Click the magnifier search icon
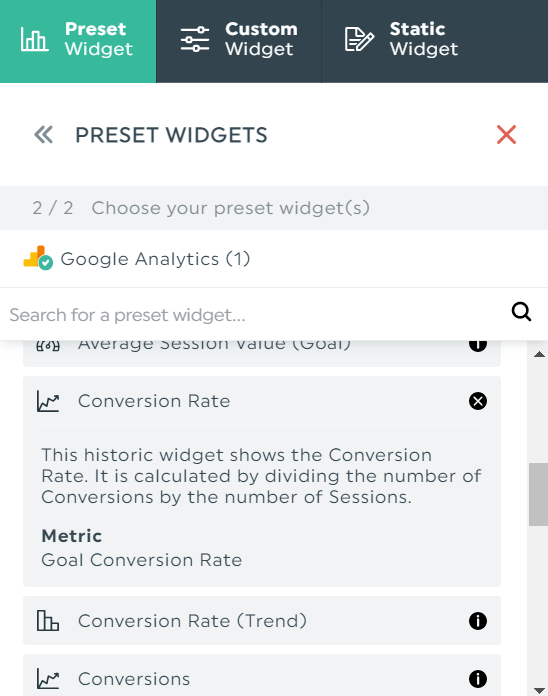 (521, 312)
